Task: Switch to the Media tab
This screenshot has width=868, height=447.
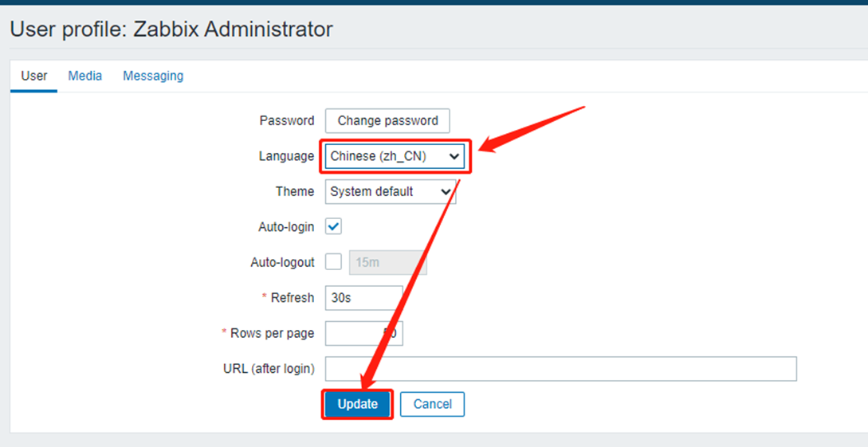Action: point(84,76)
